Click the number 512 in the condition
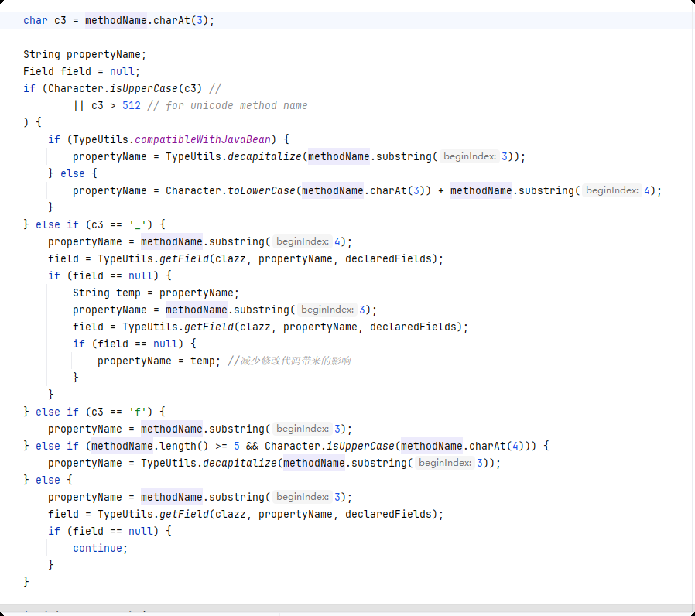The image size is (695, 616). tap(132, 105)
